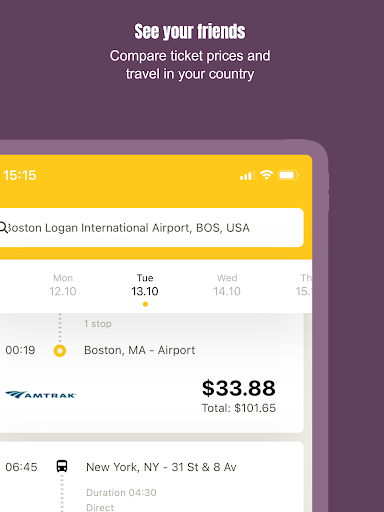
Task: Open the New York, NY - 31 St & 8 Av stop
Action: 161,467
